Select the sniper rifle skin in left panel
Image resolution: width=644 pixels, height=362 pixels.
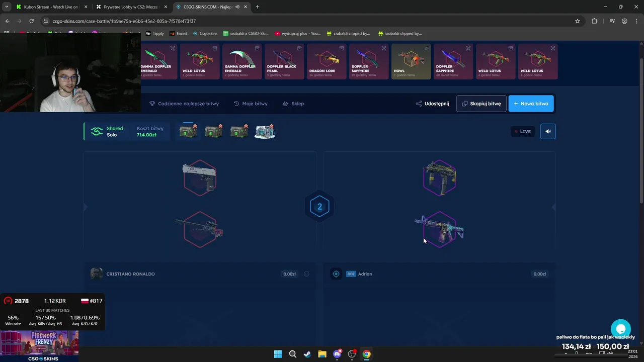point(200,229)
